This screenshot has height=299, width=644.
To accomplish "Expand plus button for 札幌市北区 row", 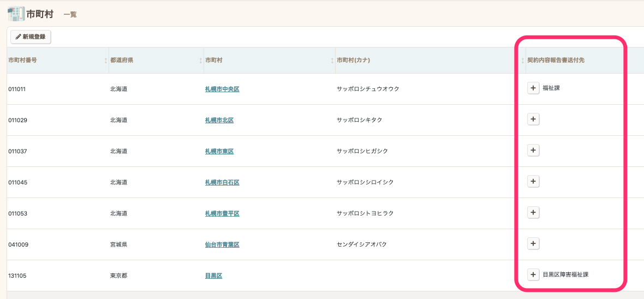I will coord(533,119).
